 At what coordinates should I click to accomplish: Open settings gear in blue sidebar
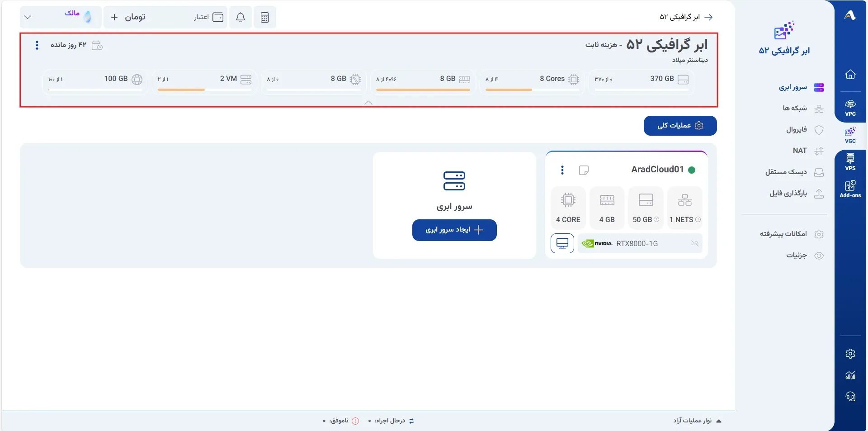coord(850,354)
